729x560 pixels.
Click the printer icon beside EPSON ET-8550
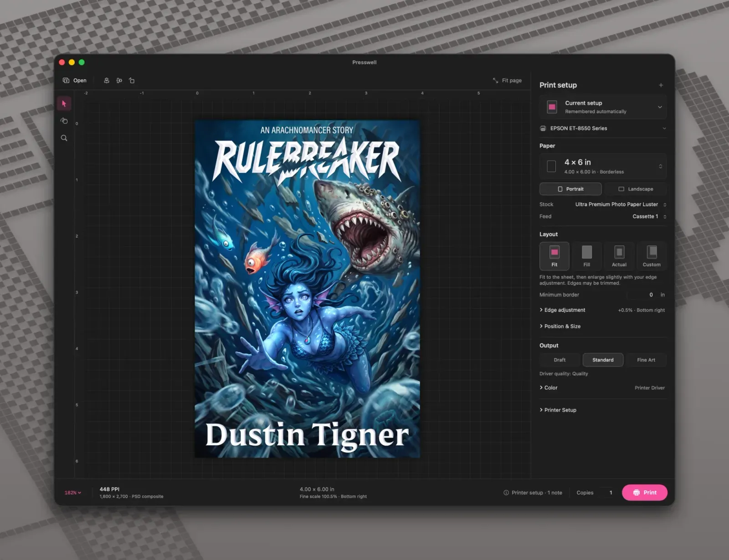click(x=543, y=128)
